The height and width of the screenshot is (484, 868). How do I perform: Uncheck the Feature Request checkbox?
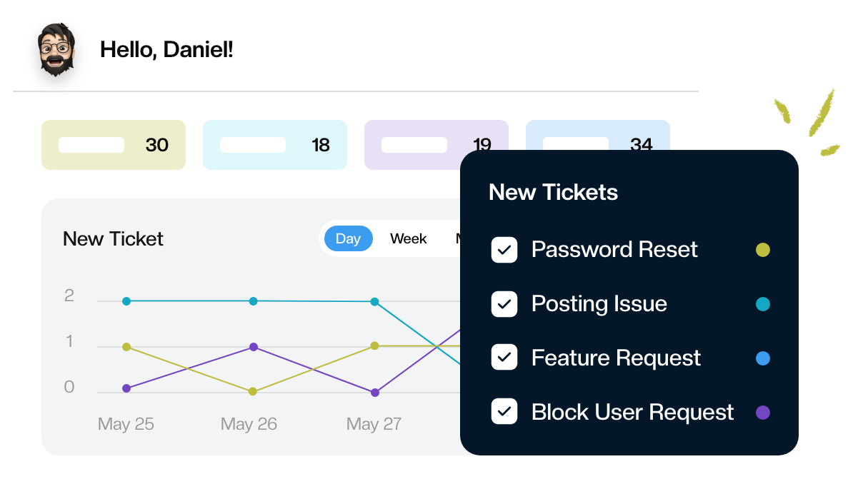pyautogui.click(x=504, y=358)
